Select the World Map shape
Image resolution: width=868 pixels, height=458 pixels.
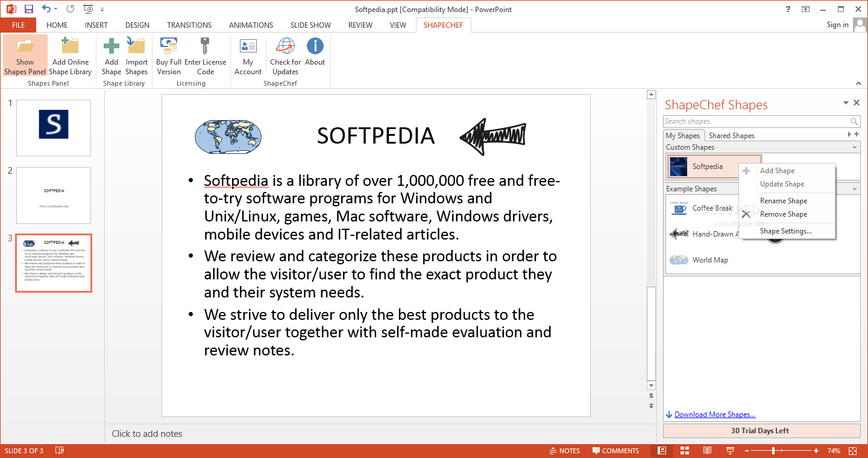[700, 260]
